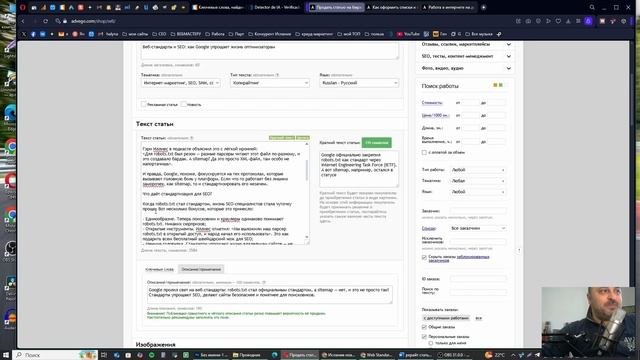Open Тип работы dropdown in job search

click(x=478, y=170)
